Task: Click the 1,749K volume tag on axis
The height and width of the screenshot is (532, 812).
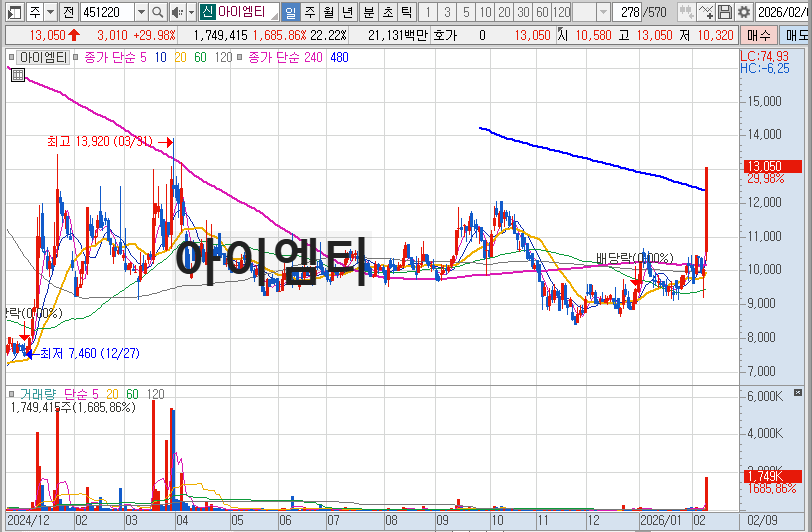Action: tap(773, 476)
